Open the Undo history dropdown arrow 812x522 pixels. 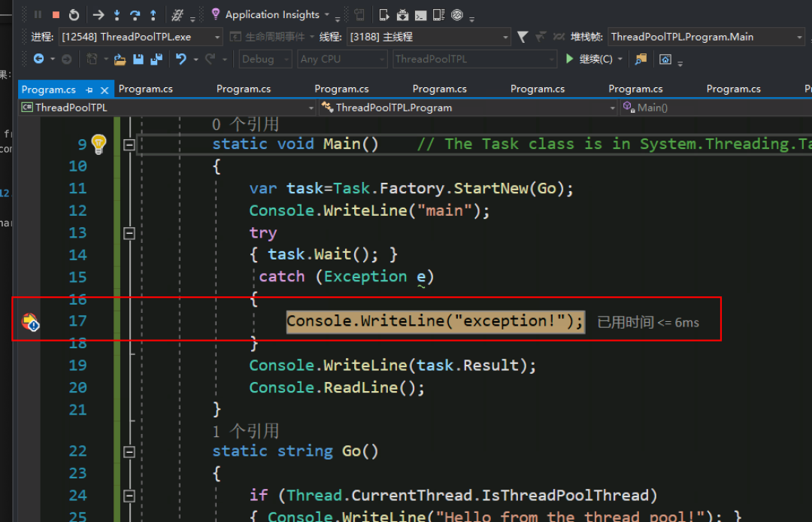[x=195, y=59]
